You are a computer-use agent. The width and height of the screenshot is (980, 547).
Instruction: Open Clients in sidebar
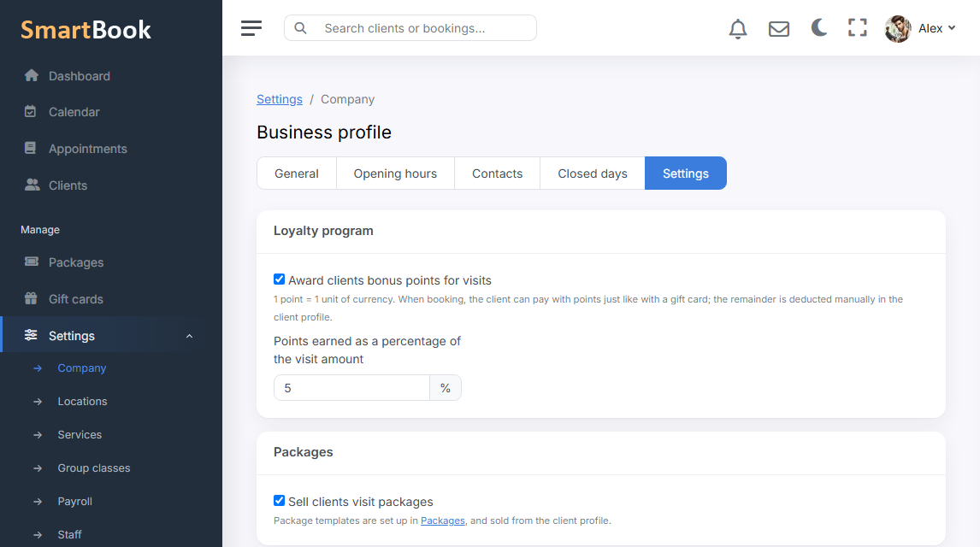(68, 185)
